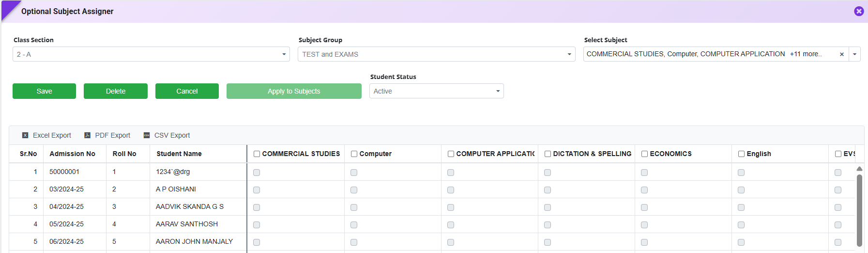Click student name AADVIK SKANDA G S
868x253 pixels.
(190, 206)
